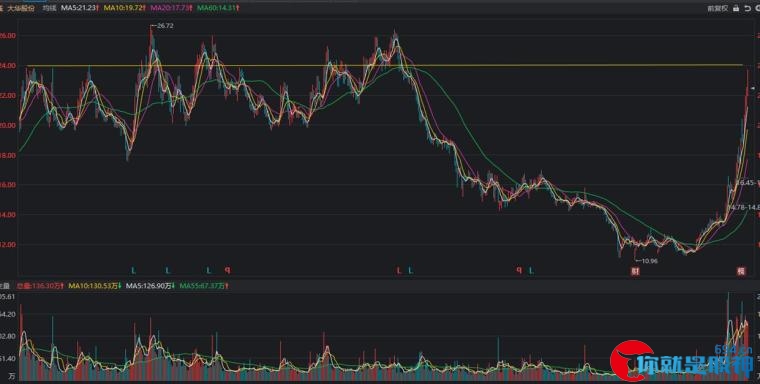Click the MA5:21.23 moving average value
The image size is (760, 384).
pos(80,8)
